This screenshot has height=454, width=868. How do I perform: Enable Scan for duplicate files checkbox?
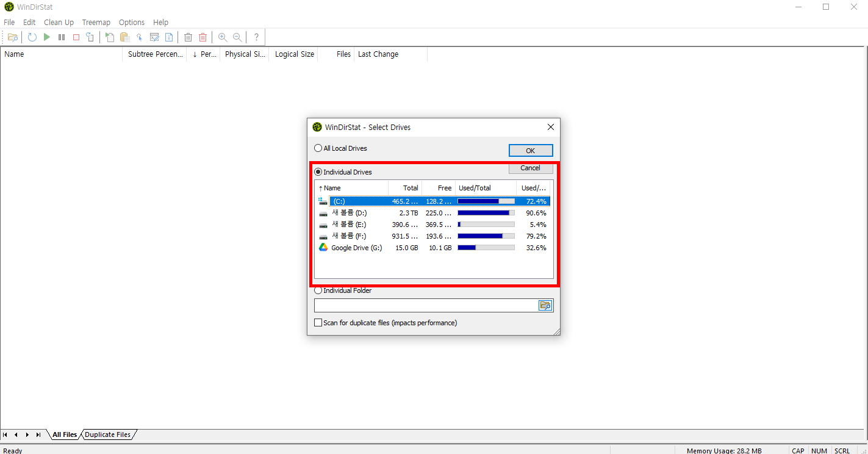coord(318,323)
